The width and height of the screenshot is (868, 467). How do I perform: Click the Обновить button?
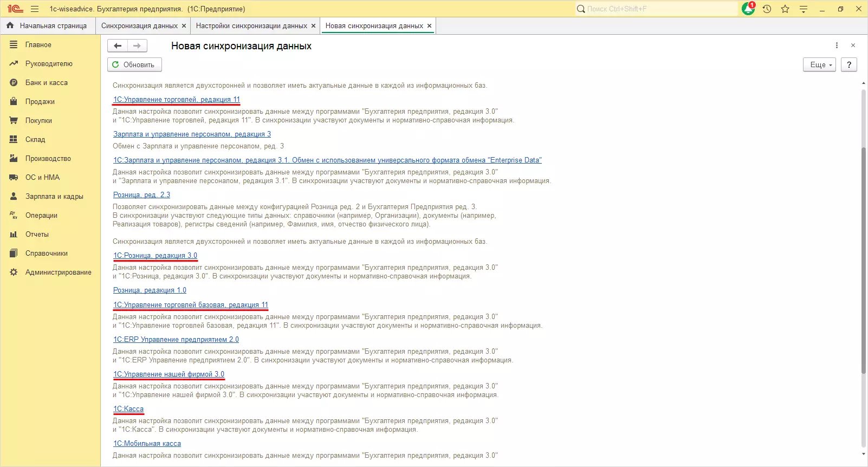coord(134,64)
